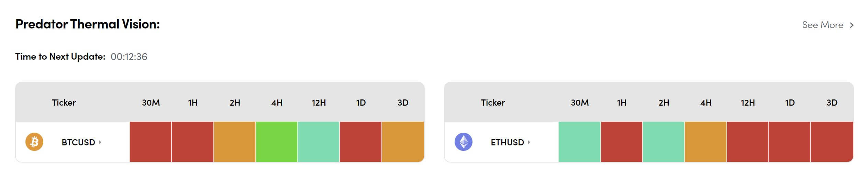Click the chevron next to See More

coord(852,25)
